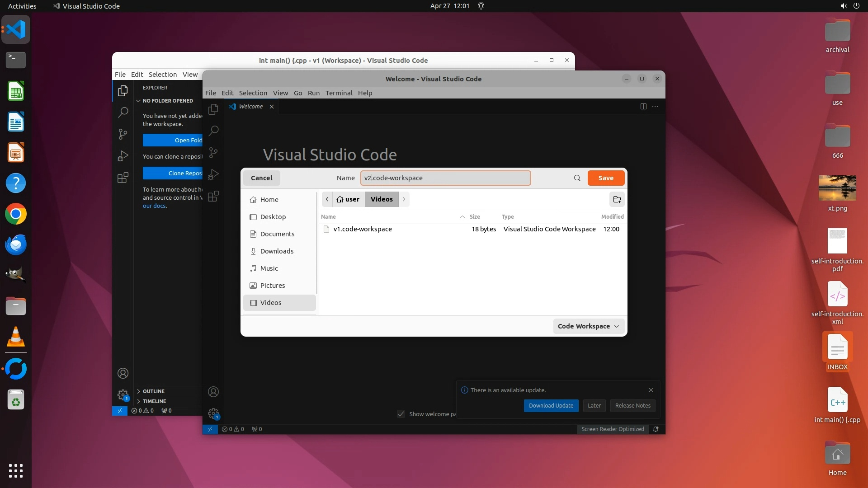Expand the OUTLINE section
The image size is (868, 488).
[153, 391]
